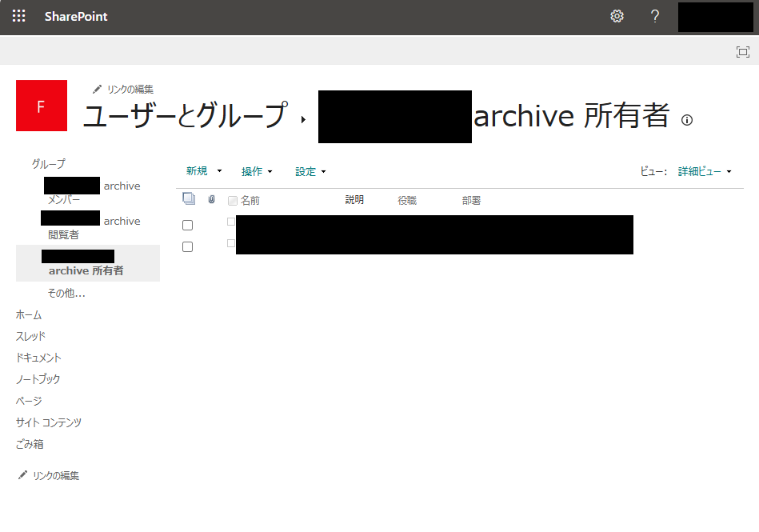The image size is (759, 532).
Task: Click the red F site logo
Action: [42, 106]
